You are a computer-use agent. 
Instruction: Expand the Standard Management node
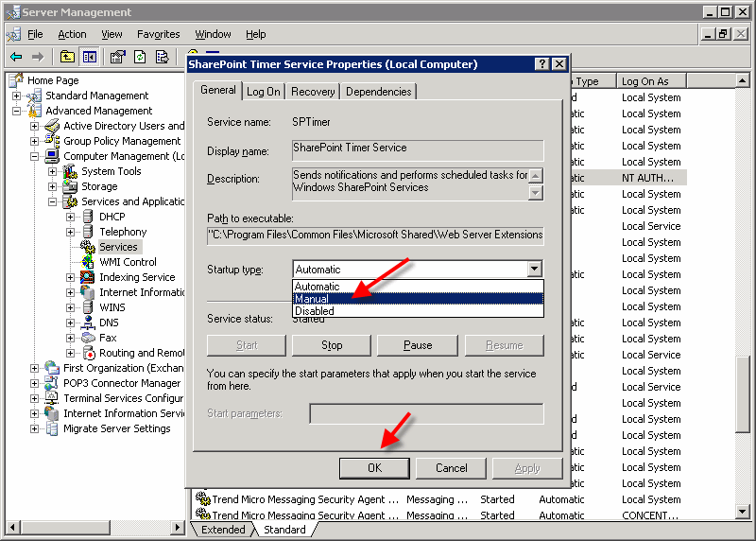tap(16, 96)
